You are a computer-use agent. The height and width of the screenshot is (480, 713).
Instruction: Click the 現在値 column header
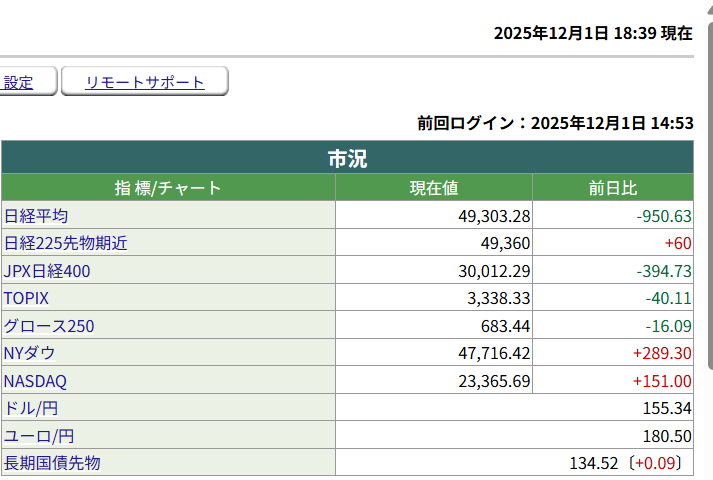coord(433,188)
